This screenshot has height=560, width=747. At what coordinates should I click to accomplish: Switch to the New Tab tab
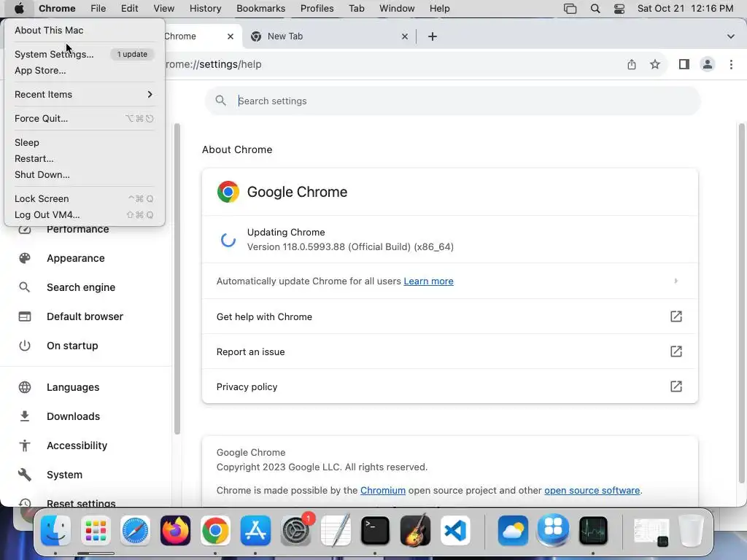point(330,36)
